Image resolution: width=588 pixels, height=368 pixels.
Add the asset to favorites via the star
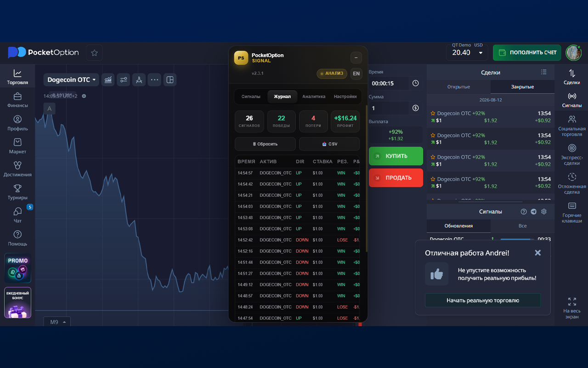(x=94, y=53)
